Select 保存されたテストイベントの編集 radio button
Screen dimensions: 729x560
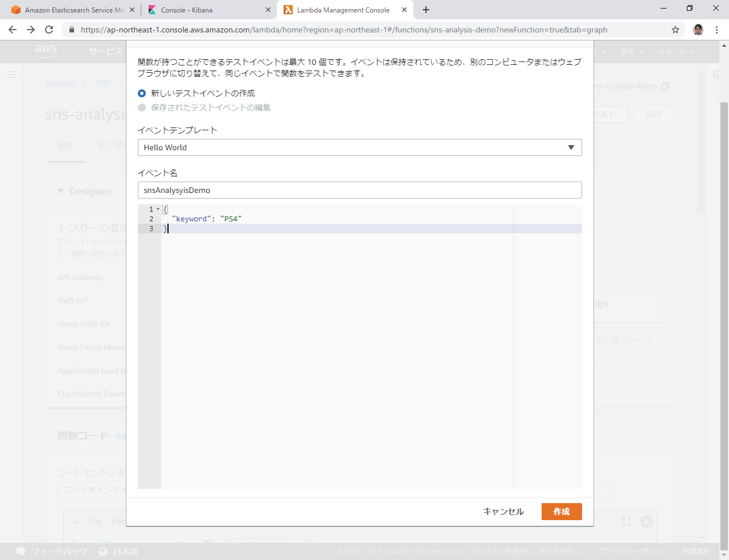coord(142,108)
